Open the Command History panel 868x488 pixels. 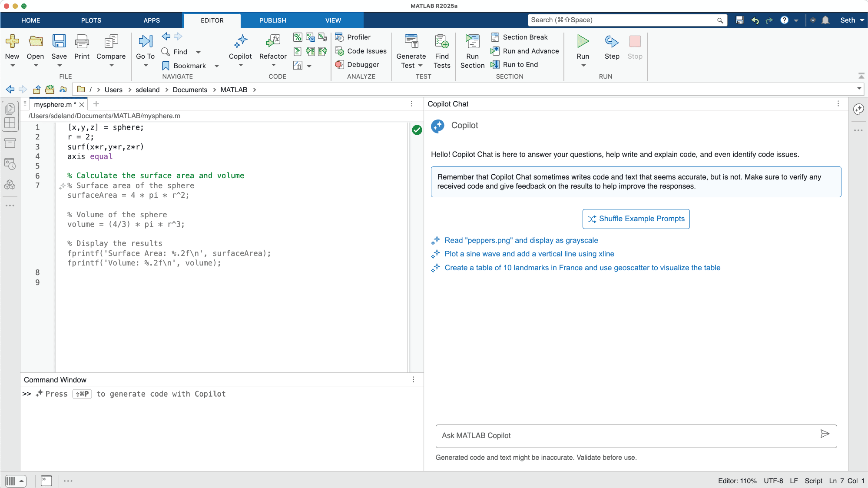tap(10, 164)
